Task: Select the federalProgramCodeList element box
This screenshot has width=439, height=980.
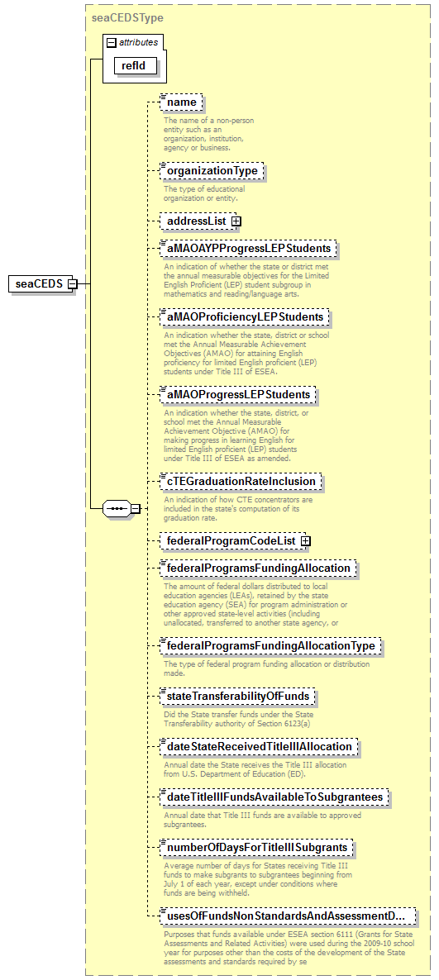Action: (x=231, y=540)
